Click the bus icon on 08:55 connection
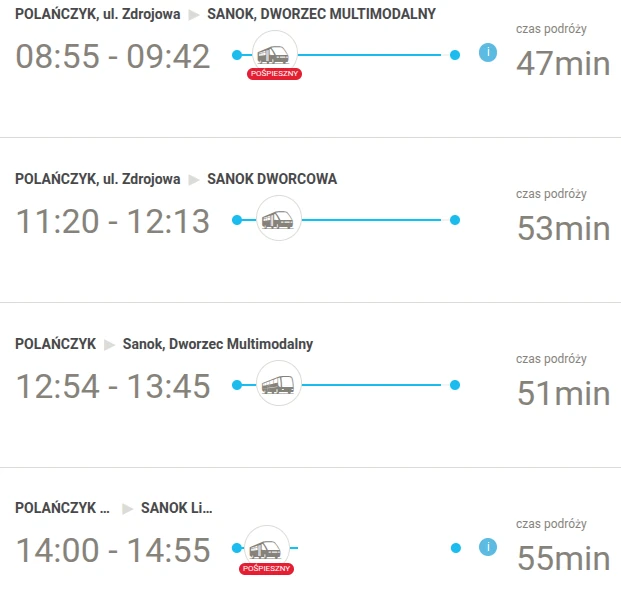 tap(274, 53)
